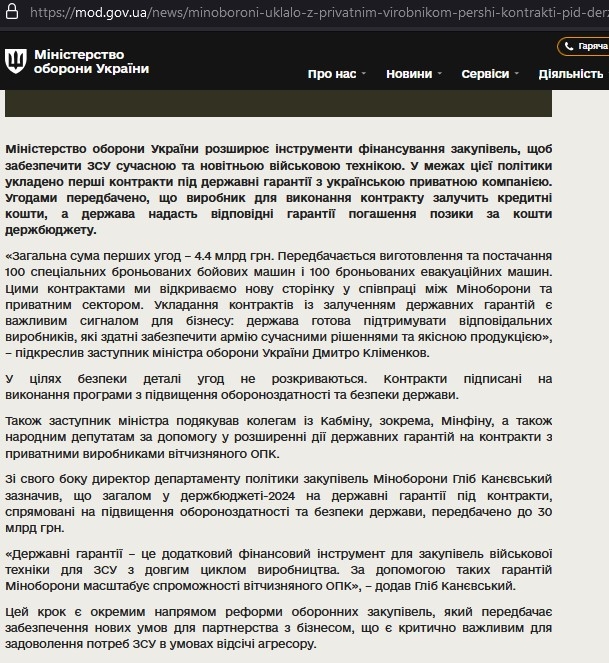This screenshot has width=609, height=663.
Task: Open the «Новини» menu item
Action: 408,74
